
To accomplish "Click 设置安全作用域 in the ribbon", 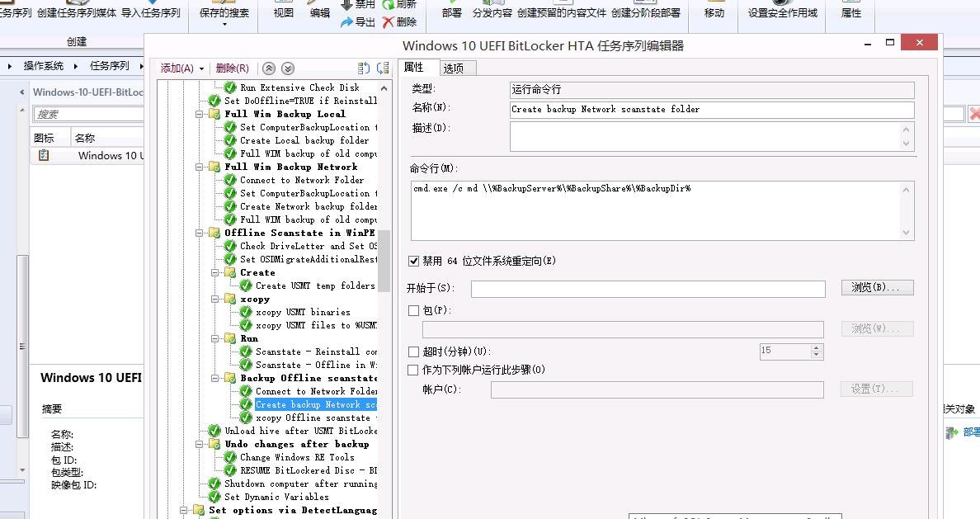I will point(783,12).
